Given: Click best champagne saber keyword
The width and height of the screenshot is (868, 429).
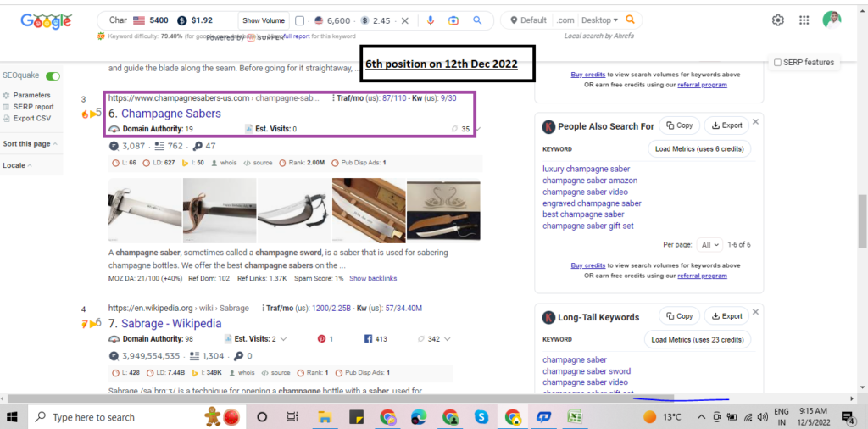Looking at the screenshot, I should pos(583,214).
